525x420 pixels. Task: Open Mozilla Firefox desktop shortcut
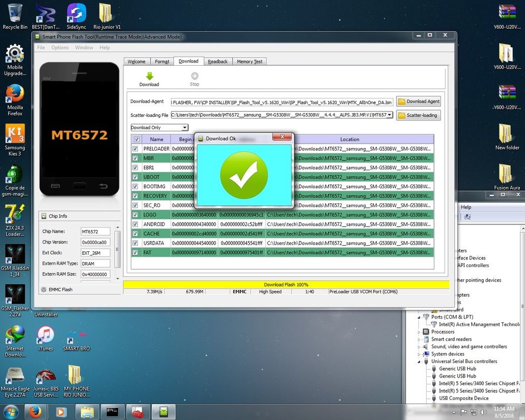click(15, 95)
